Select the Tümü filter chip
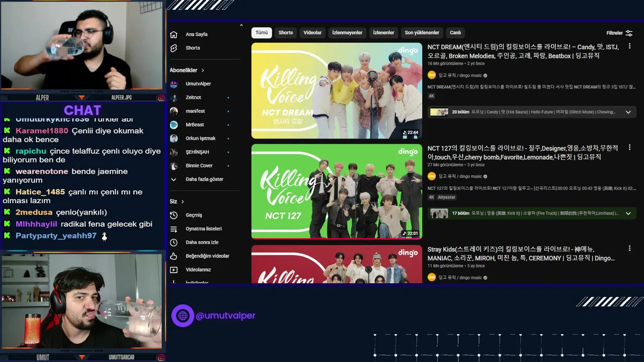 coord(262,33)
